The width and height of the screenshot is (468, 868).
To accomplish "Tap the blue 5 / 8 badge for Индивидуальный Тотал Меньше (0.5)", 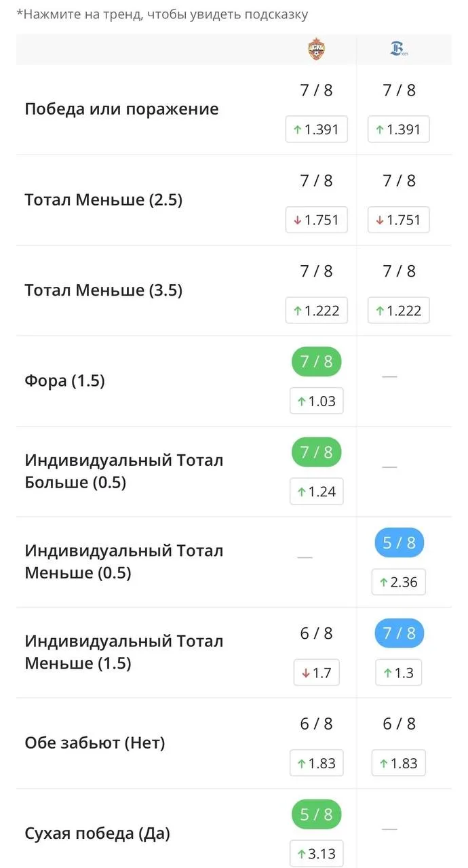I will click(x=399, y=542).
